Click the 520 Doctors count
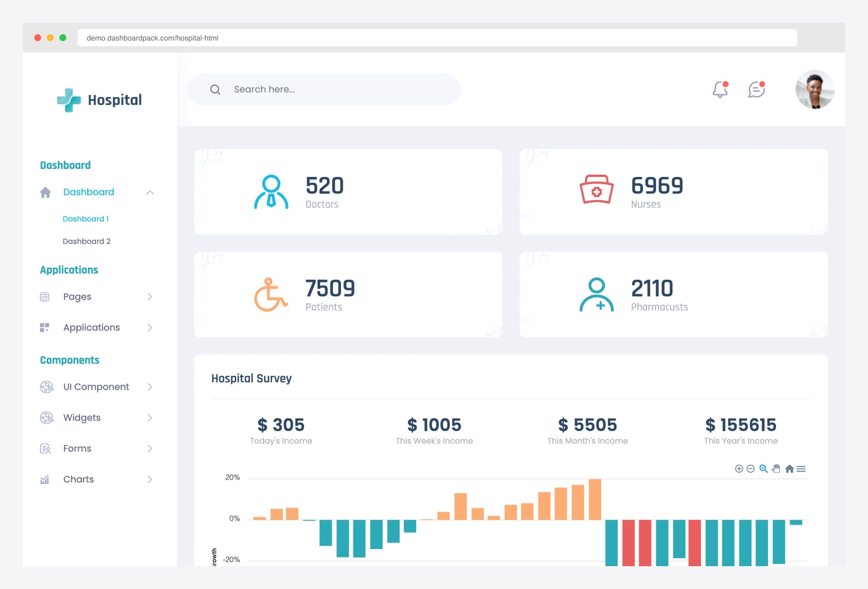 click(x=324, y=185)
